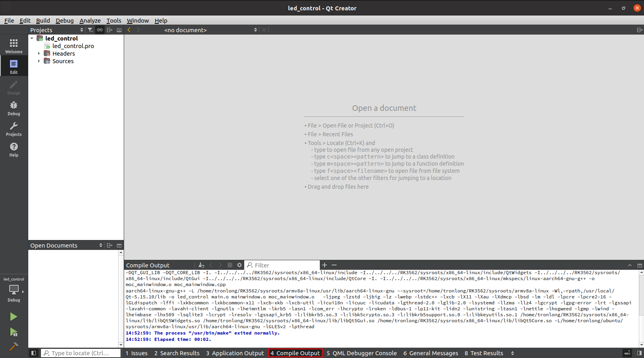The image size is (644, 358).
Task: Toggle progress details in status bar
Action: click(627, 353)
